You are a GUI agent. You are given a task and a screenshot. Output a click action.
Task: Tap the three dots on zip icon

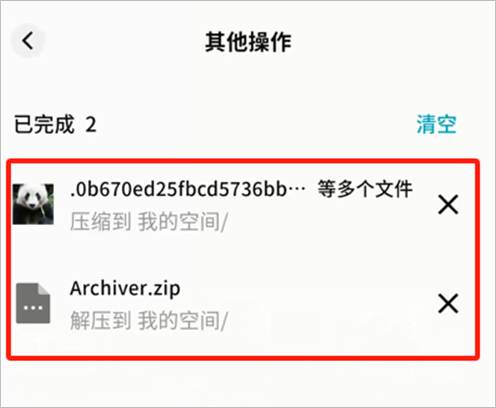(x=33, y=308)
